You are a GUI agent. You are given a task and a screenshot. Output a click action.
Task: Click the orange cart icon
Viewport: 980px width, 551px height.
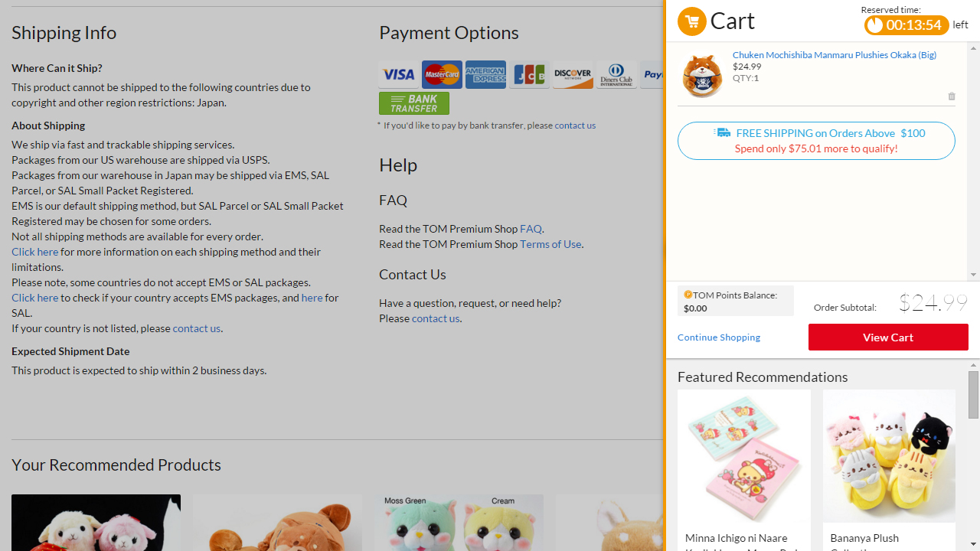tap(691, 21)
